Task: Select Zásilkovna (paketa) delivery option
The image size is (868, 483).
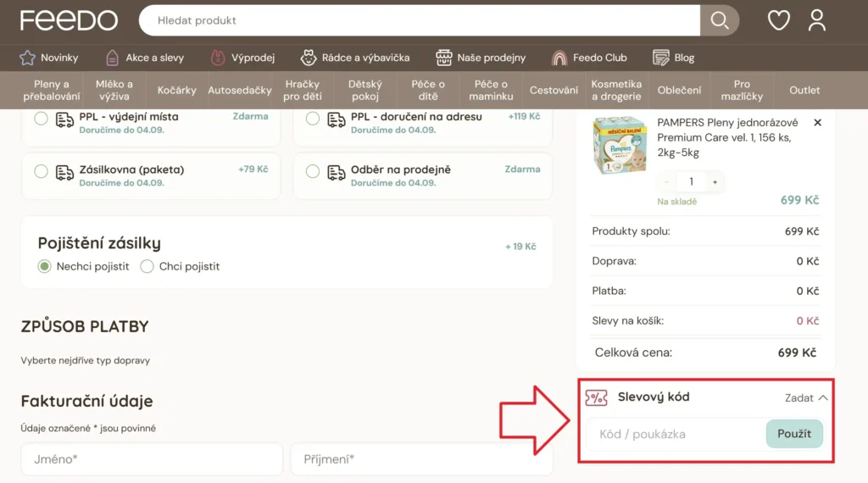Action: (x=41, y=171)
